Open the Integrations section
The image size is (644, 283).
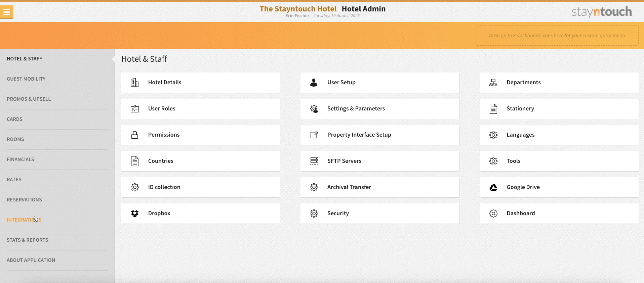pos(24,220)
